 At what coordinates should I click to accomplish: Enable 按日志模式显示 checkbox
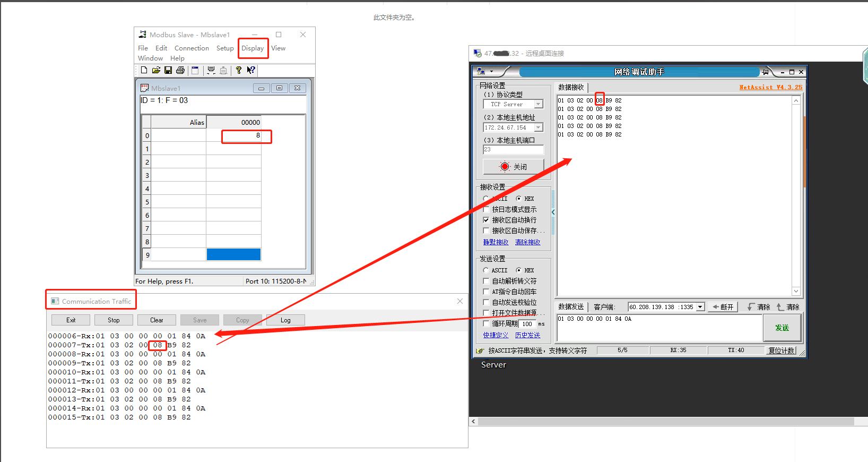pos(486,209)
